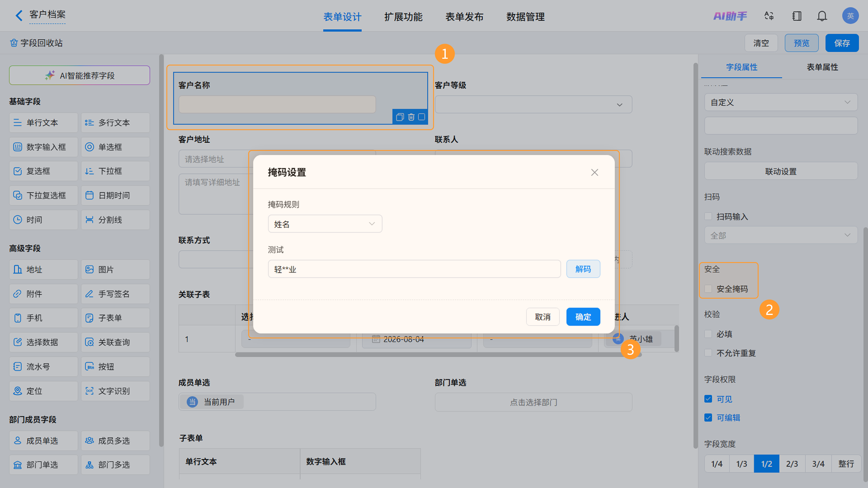868x488 pixels.
Task: Click the 确定 button in dialog
Action: pyautogui.click(x=583, y=317)
